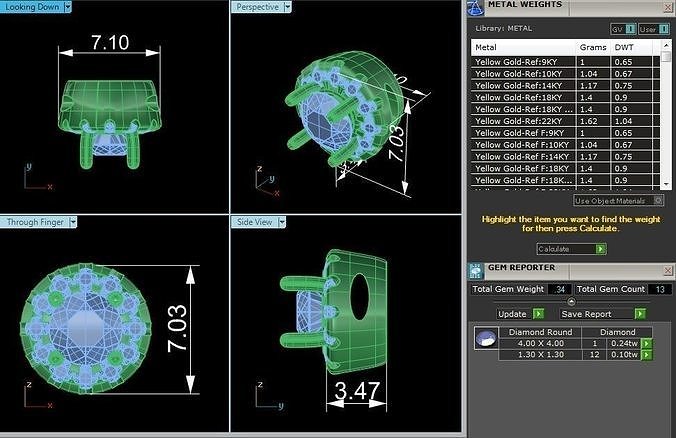This screenshot has height=438, width=676.
Task: Close the Metal Weights panel
Action: point(667,7)
